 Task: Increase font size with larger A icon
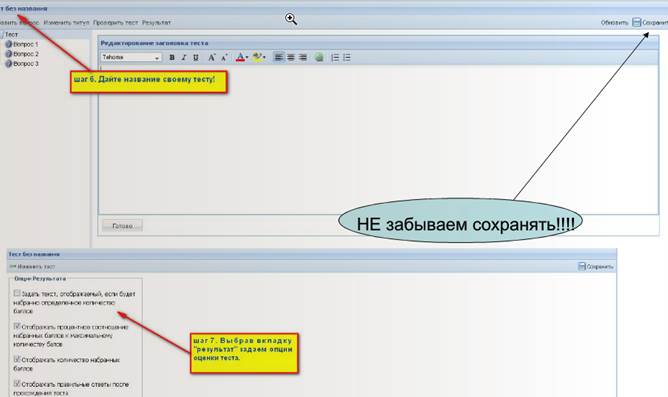point(211,57)
